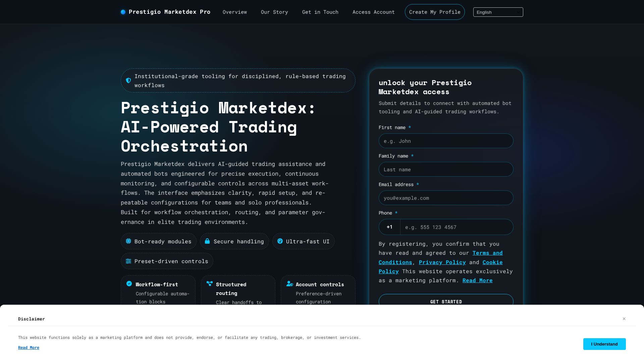Click the Disclaimer banner title text

[x=32, y=319]
